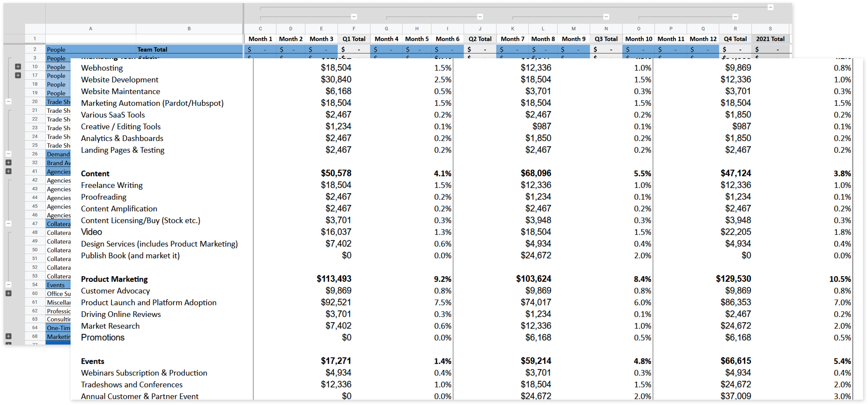Screen dimensions: 868x405
Task: Collapse the group ending at row 47
Action: 9,224
